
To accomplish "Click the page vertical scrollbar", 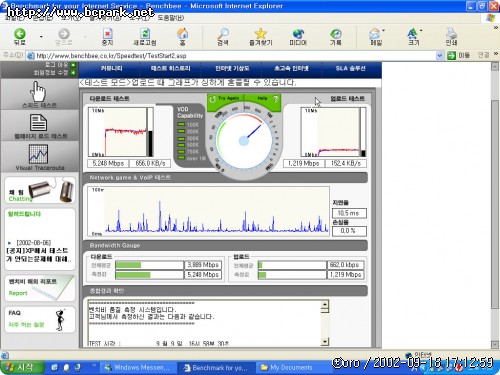I will (495, 205).
